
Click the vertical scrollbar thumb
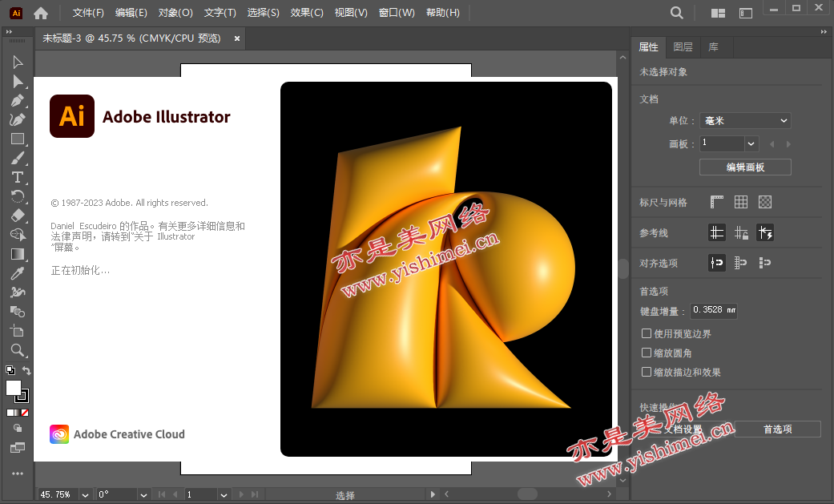(x=622, y=268)
